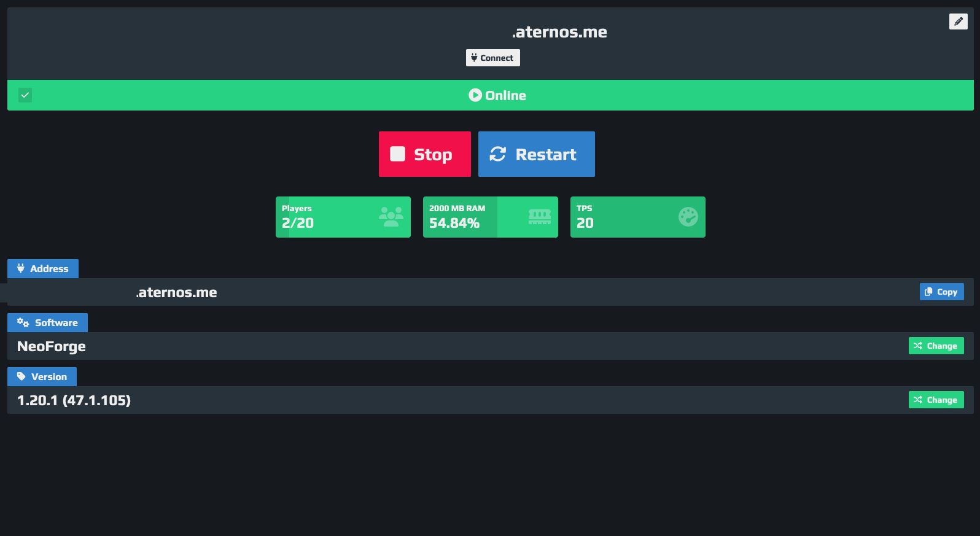The height and width of the screenshot is (536, 980).
Task: Click the Online status bar
Action: 490,95
